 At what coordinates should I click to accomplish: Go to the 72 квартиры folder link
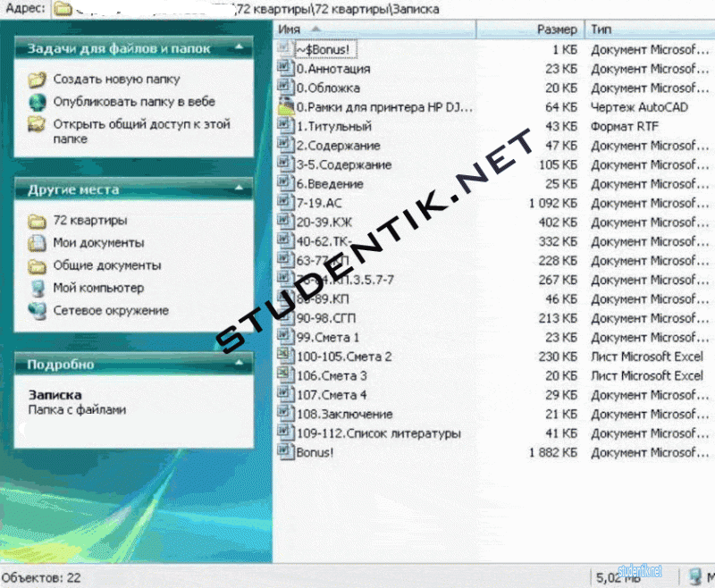(x=90, y=220)
